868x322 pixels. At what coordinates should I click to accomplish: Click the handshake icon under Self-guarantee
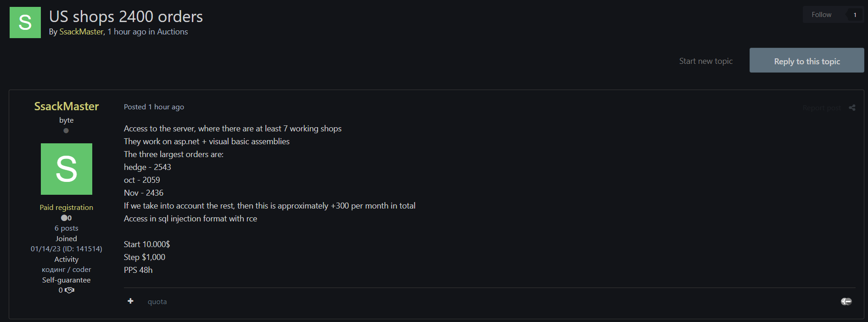click(70, 290)
